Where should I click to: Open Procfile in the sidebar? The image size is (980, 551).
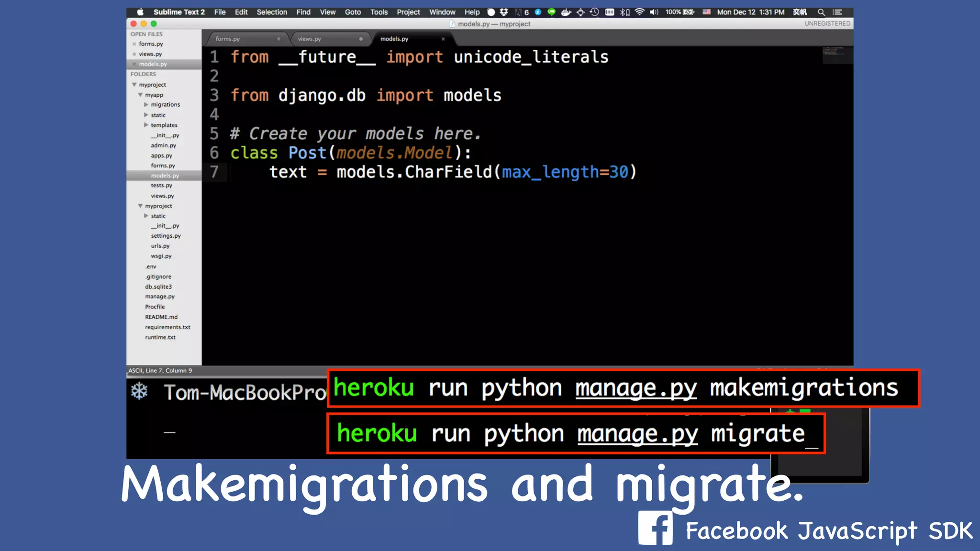(x=155, y=307)
